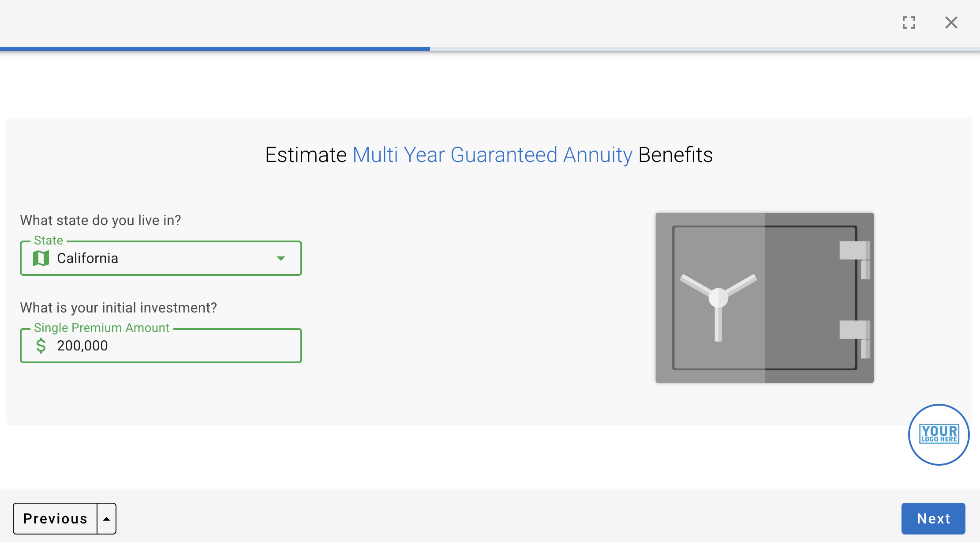Image resolution: width=980 pixels, height=542 pixels.
Task: Select the California value in State combo box
Action: click(88, 258)
